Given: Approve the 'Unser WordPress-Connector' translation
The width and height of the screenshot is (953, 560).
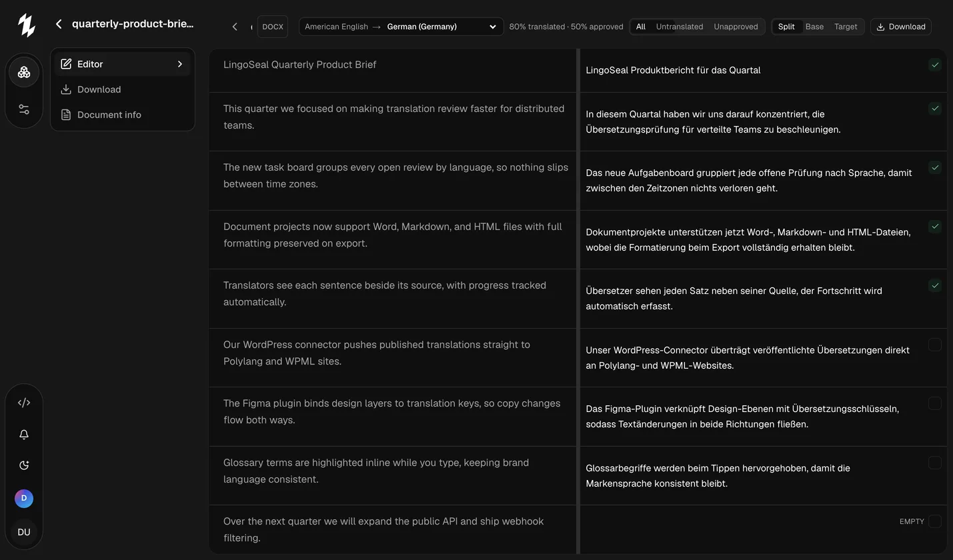Looking at the screenshot, I should click(935, 345).
